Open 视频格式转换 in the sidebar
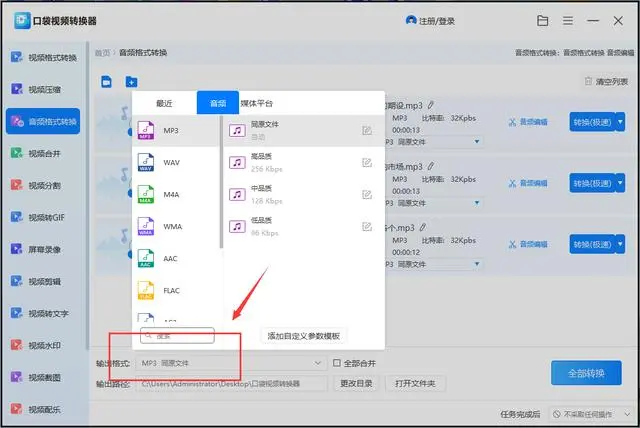This screenshot has width=640, height=428. point(44,58)
